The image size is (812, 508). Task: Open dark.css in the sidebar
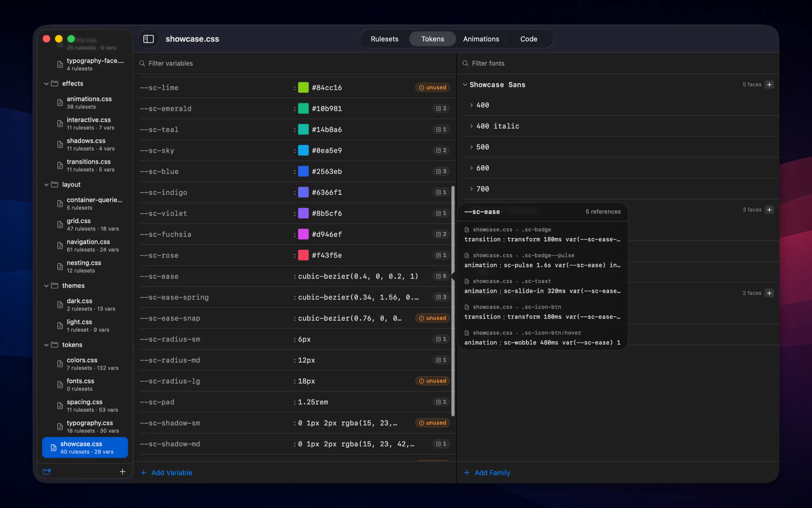pyautogui.click(x=85, y=305)
